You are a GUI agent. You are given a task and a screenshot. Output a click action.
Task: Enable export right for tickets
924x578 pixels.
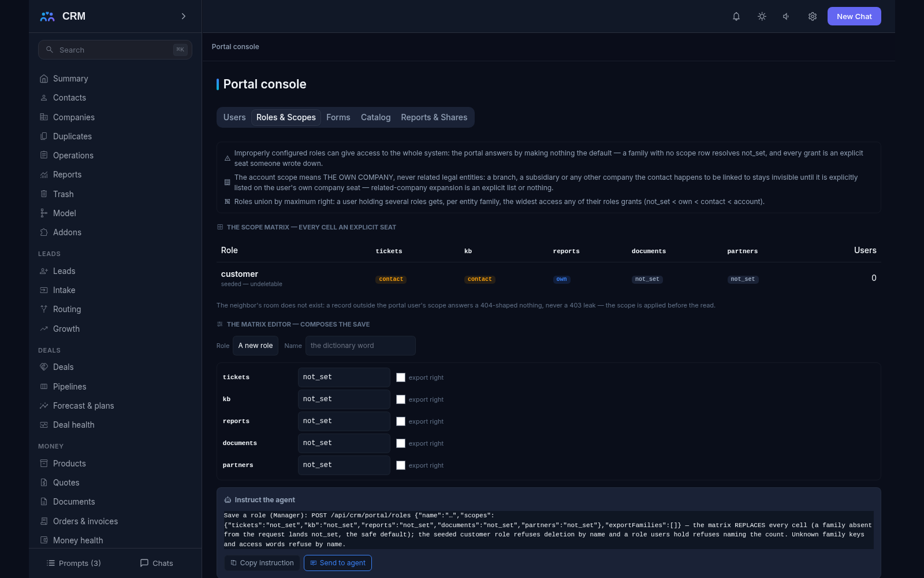[401, 377]
